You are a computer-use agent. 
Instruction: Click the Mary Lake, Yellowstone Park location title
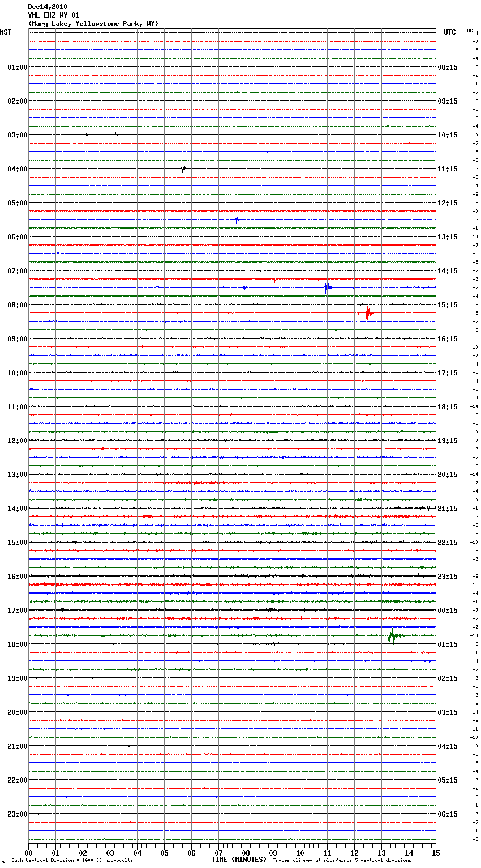(93, 24)
